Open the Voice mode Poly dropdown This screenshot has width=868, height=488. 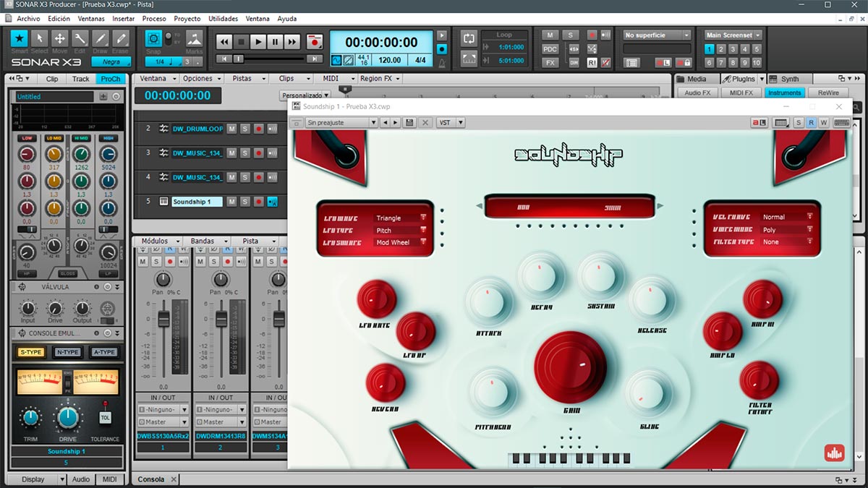tap(788, 229)
